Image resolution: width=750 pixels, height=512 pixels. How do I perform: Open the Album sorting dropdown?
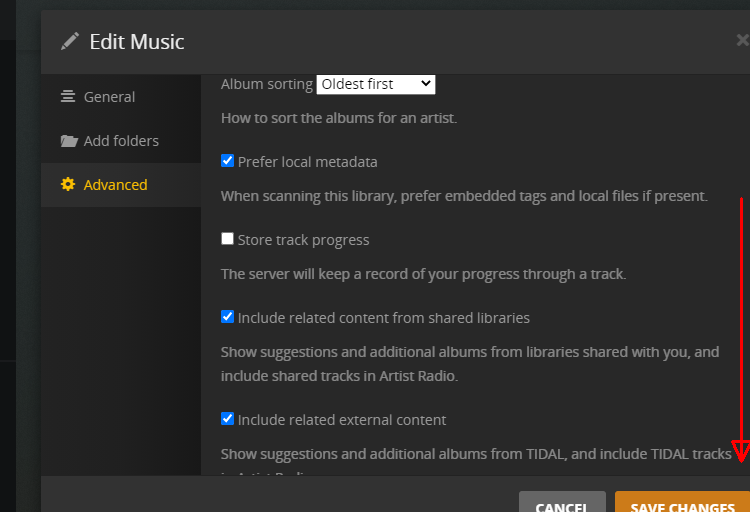pyautogui.click(x=376, y=84)
